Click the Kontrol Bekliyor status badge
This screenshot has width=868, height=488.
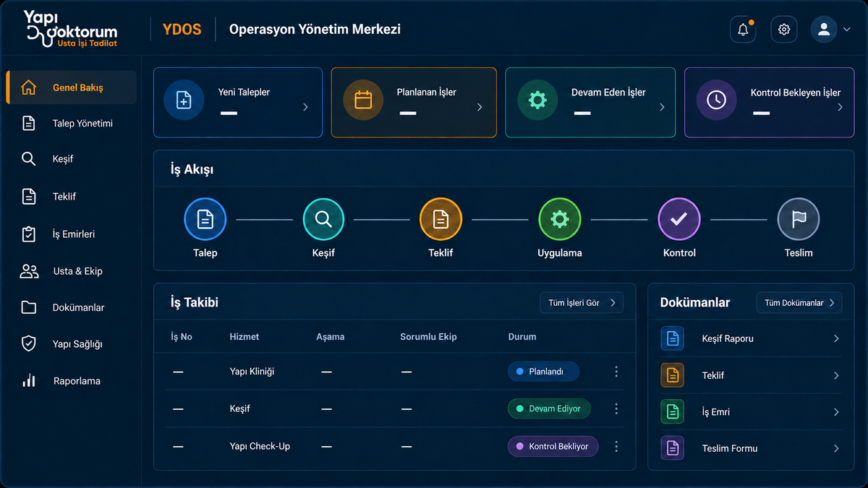click(x=553, y=446)
